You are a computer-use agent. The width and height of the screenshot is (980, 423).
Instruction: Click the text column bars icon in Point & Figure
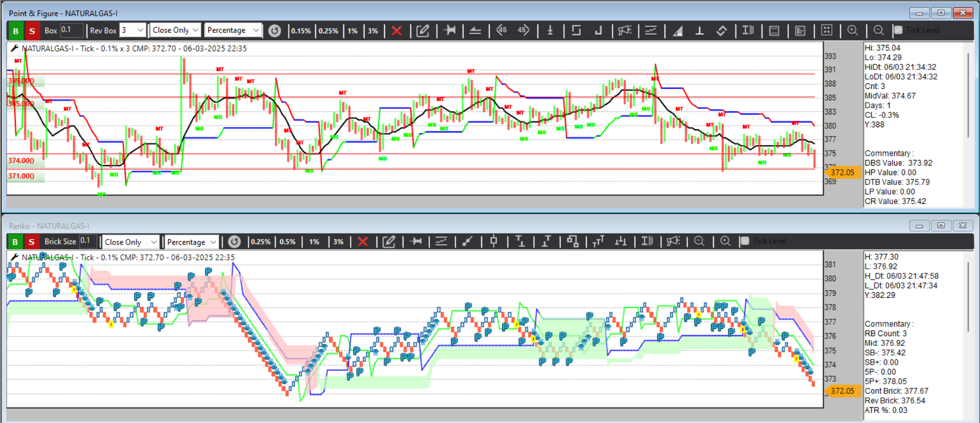click(x=748, y=30)
